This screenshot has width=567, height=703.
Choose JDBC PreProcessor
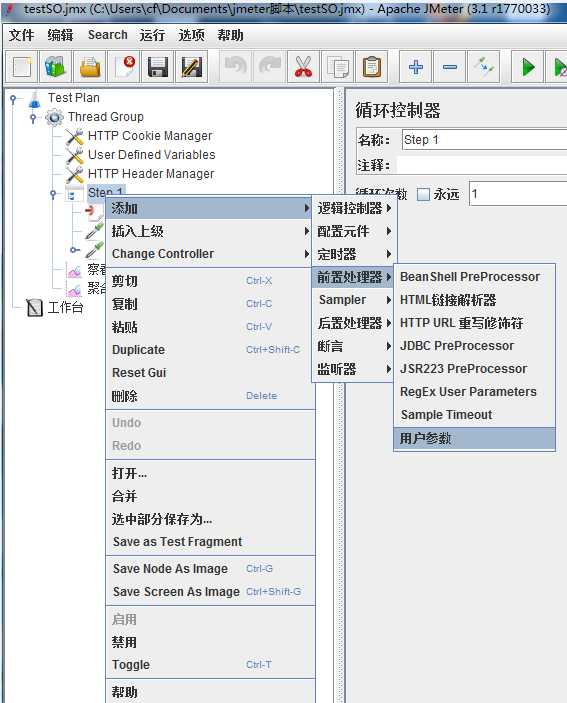coord(475,346)
